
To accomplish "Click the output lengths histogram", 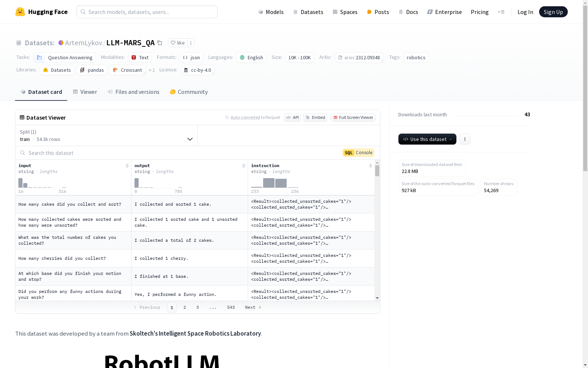I will [158, 183].
